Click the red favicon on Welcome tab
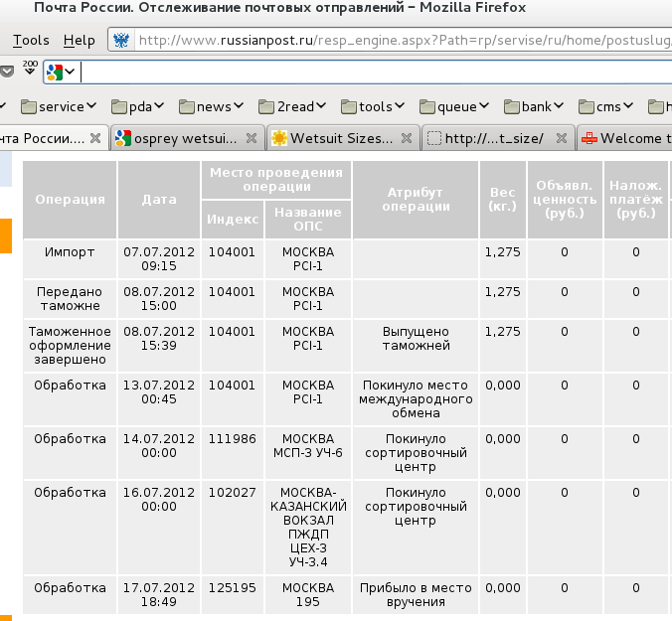This screenshot has height=621, width=672. (589, 138)
